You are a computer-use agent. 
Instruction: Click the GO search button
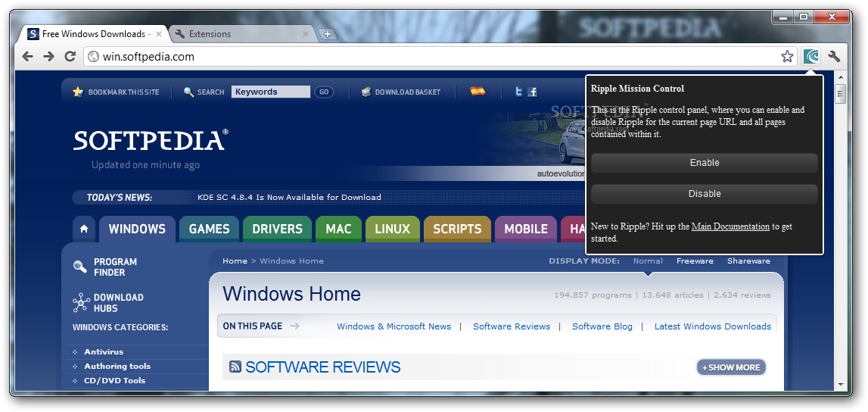coord(324,92)
